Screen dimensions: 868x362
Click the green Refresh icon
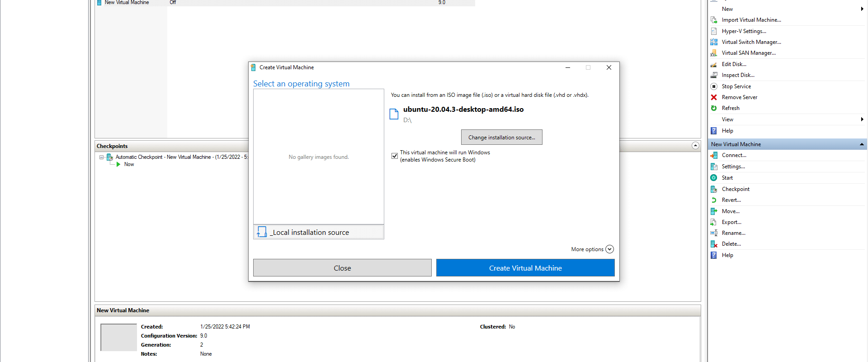click(714, 108)
